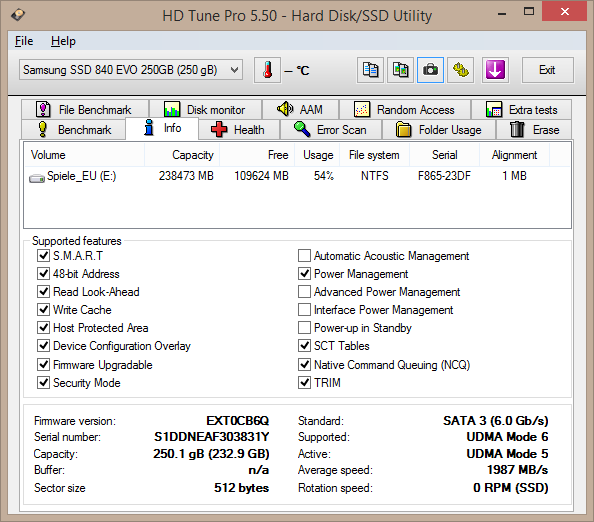Image resolution: width=594 pixels, height=522 pixels.
Task: Switch to the Benchmark tab
Action: [73, 130]
